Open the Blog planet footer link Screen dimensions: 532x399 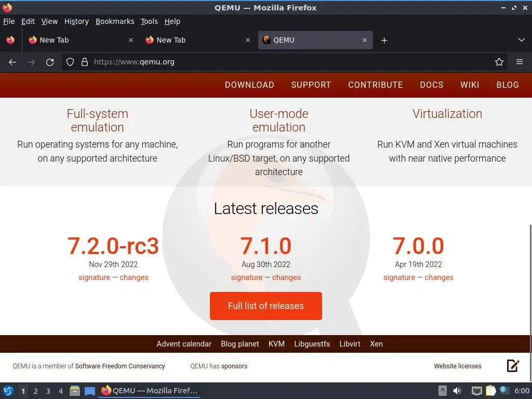pos(240,344)
